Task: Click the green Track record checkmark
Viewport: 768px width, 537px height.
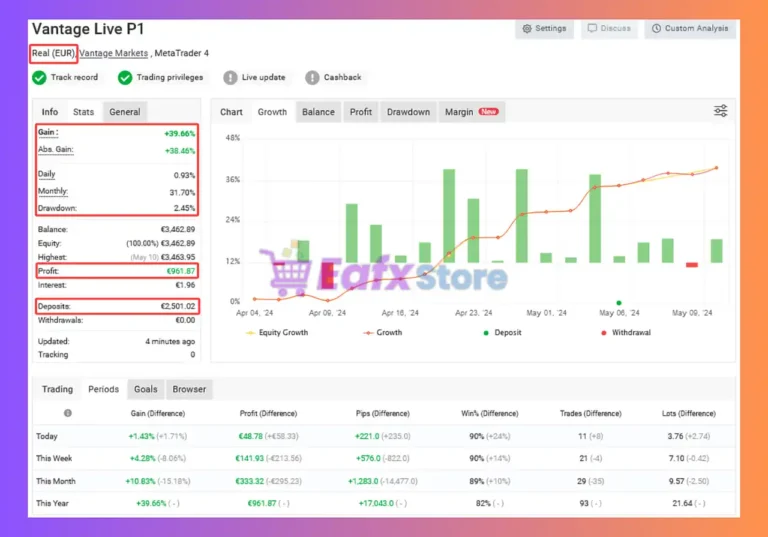Action: [x=39, y=77]
